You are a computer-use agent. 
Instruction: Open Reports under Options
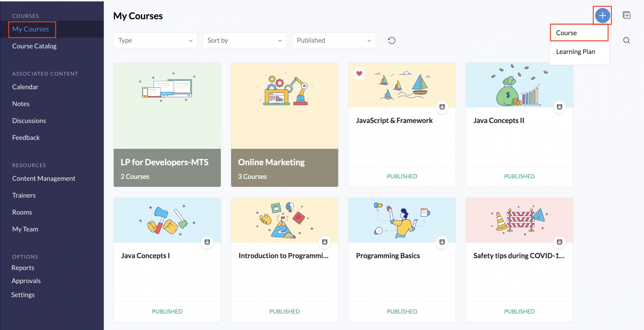pos(23,268)
